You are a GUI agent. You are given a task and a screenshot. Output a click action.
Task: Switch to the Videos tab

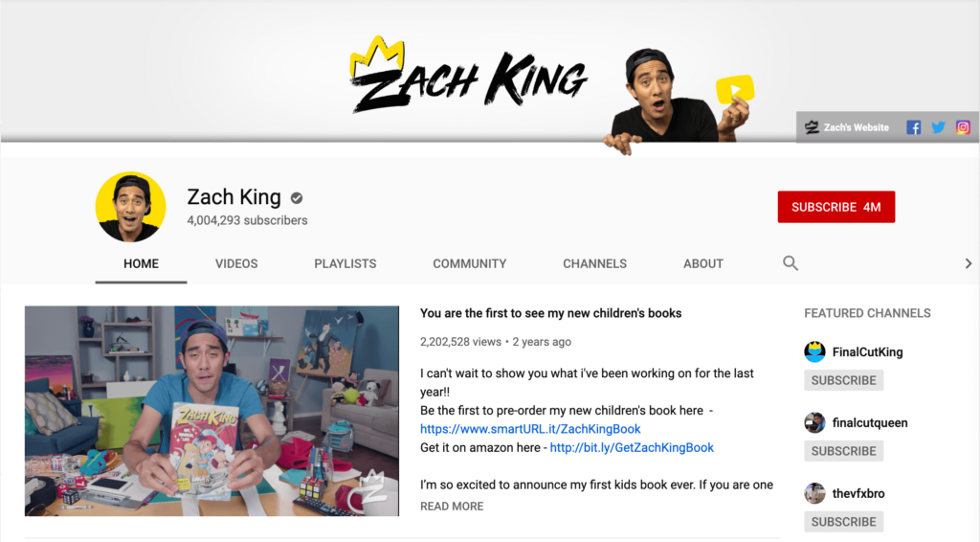point(236,263)
